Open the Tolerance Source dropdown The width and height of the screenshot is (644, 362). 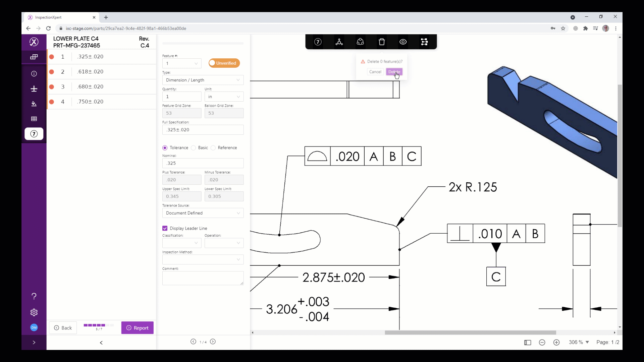[203, 213]
